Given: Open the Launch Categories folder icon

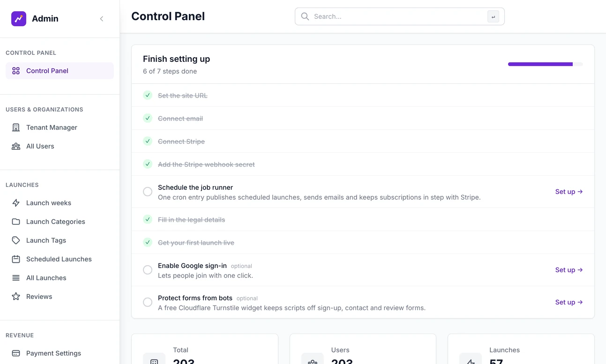Looking at the screenshot, I should [16, 222].
